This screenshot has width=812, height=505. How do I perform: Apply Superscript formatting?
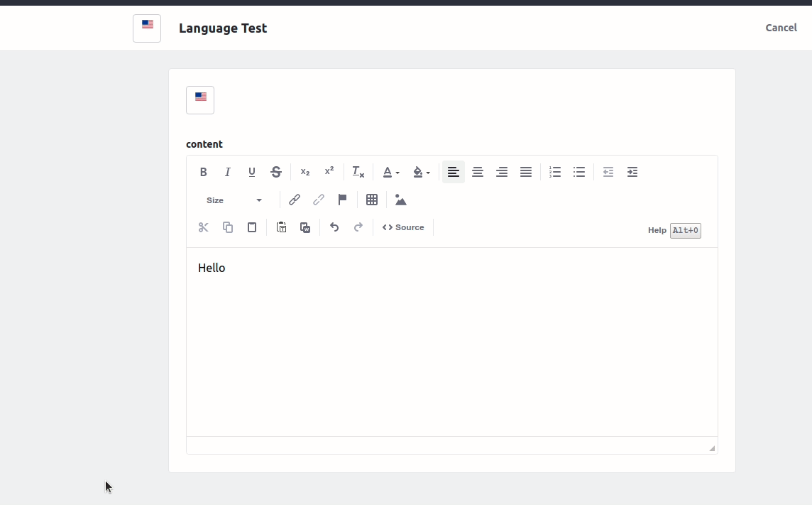point(329,172)
